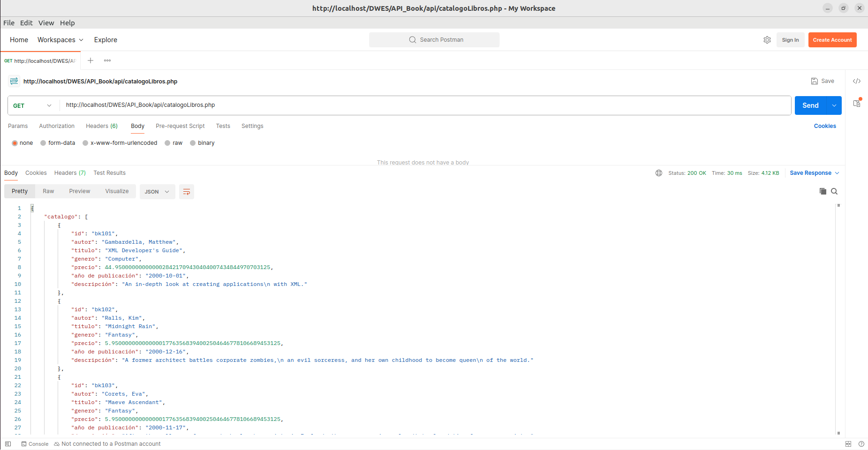The image size is (868, 450).
Task: Open response Headers (7) tab
Action: [x=70, y=173]
